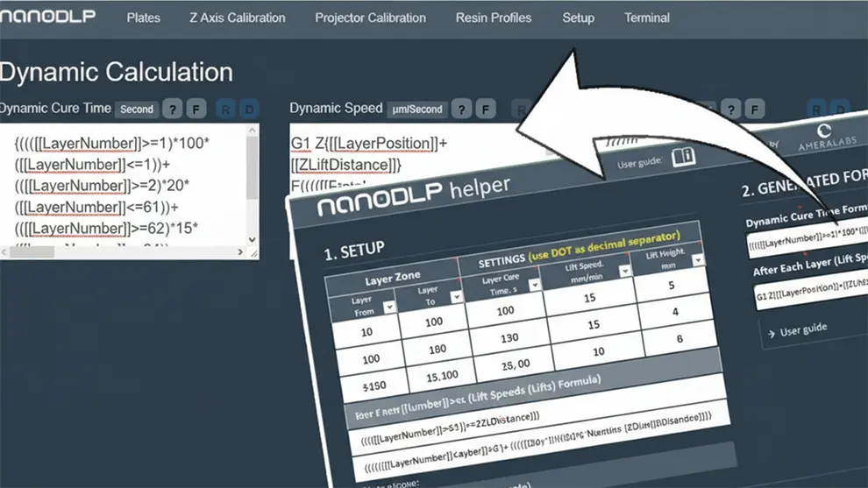The height and width of the screenshot is (488, 868).
Task: Expand the Layer To column filter
Action: [x=456, y=297]
